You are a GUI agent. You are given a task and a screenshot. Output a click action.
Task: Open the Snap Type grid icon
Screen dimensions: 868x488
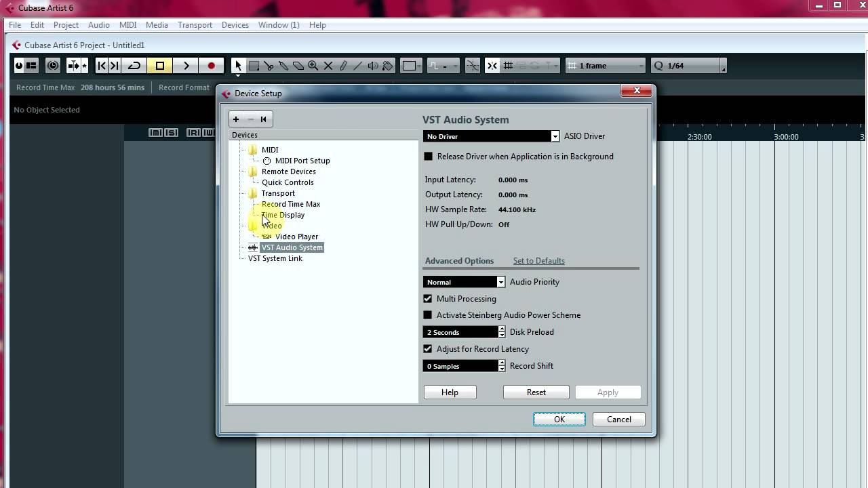508,66
